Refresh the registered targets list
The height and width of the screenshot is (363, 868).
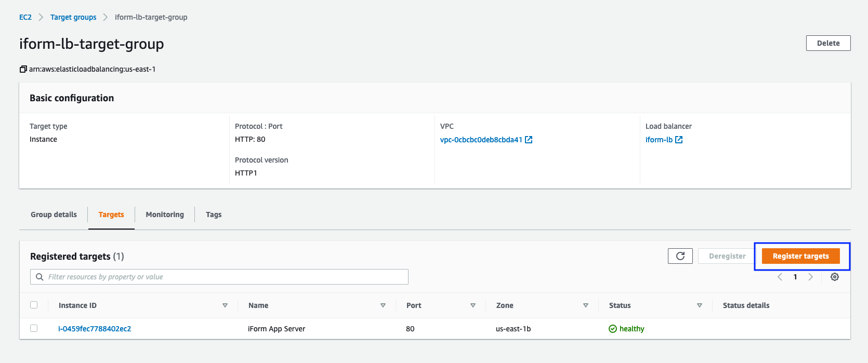pos(680,256)
